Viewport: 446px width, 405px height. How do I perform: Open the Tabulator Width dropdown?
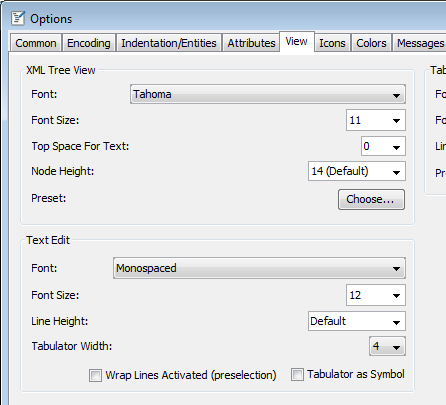387,346
